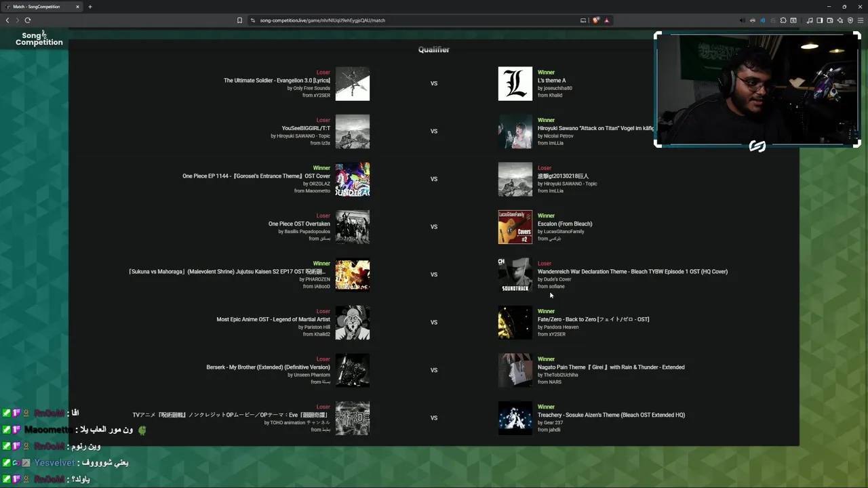Image resolution: width=868 pixels, height=488 pixels.
Task: Click the title 'One Piece OST Overtaken'
Action: 299,224
